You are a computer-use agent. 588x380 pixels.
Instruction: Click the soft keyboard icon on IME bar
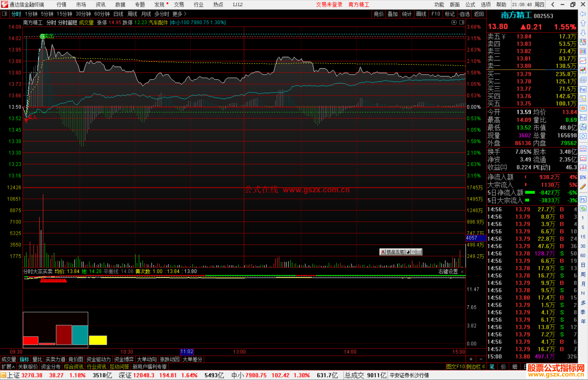click(419, 252)
